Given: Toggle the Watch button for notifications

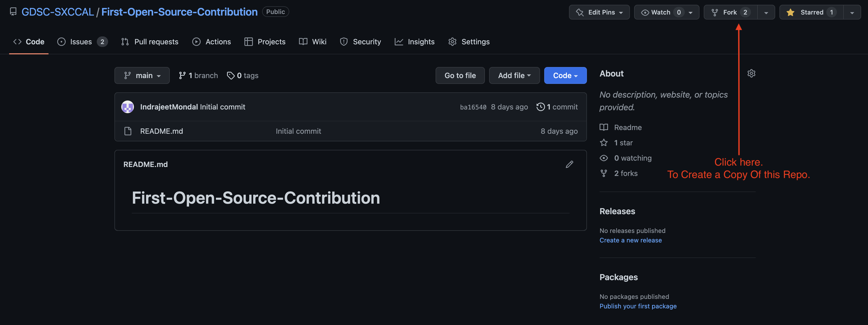Looking at the screenshot, I should (x=660, y=12).
